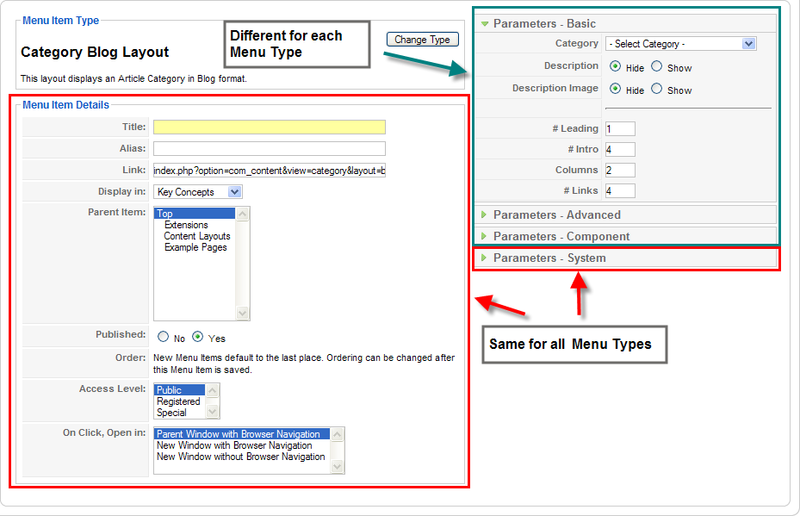Viewport: 800px width, 516px height.
Task: Set Published to No
Action: (x=163, y=337)
